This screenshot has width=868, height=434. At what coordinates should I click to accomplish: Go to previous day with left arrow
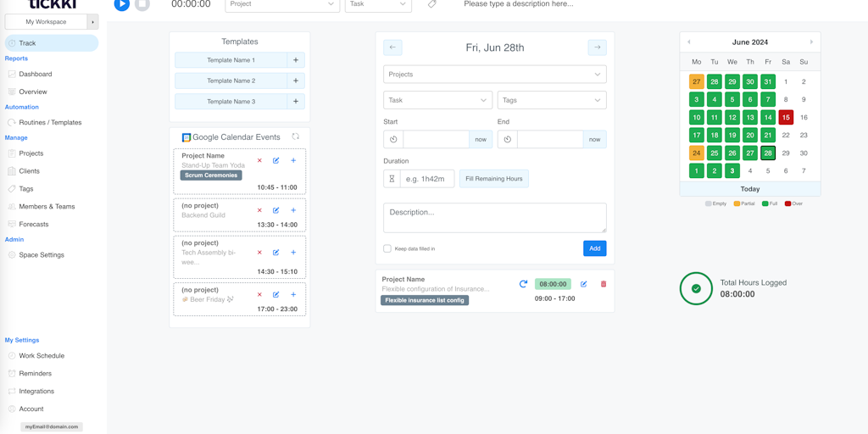(392, 47)
